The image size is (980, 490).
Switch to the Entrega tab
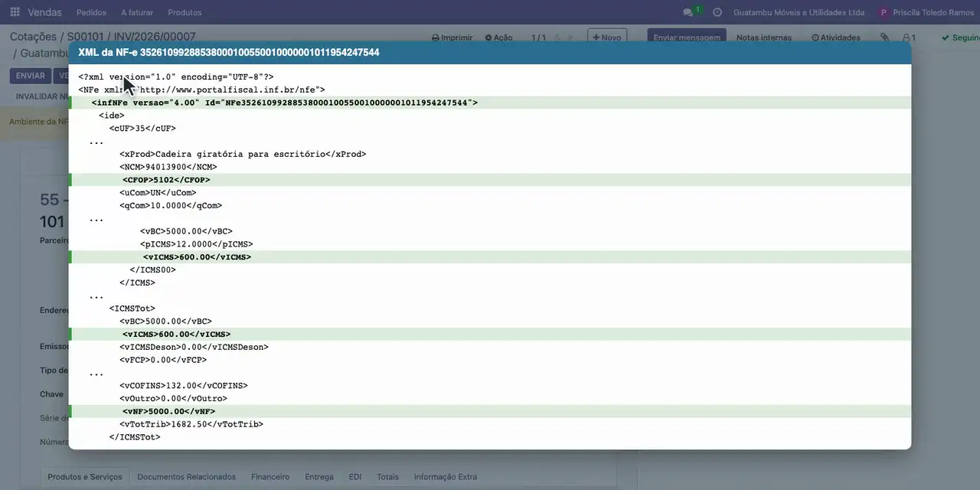coord(319,476)
